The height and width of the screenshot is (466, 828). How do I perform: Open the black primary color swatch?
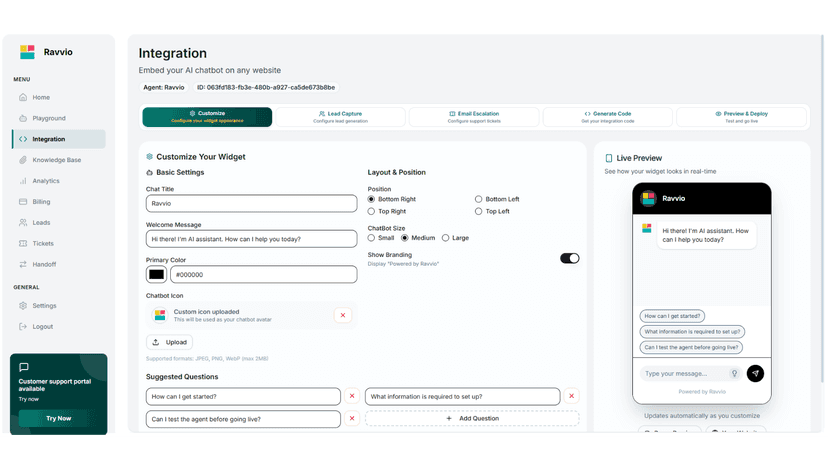pos(156,274)
